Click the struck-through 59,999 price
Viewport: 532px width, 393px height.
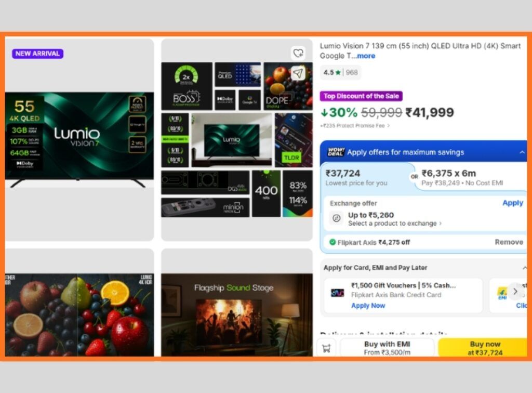pos(381,112)
